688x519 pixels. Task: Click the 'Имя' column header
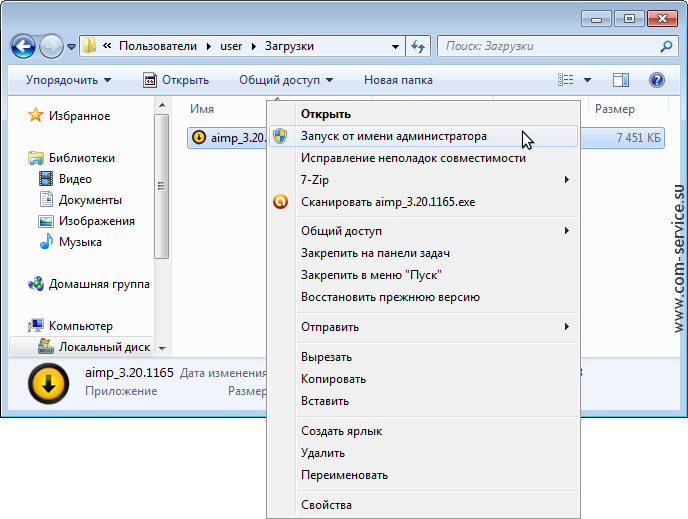[x=202, y=109]
